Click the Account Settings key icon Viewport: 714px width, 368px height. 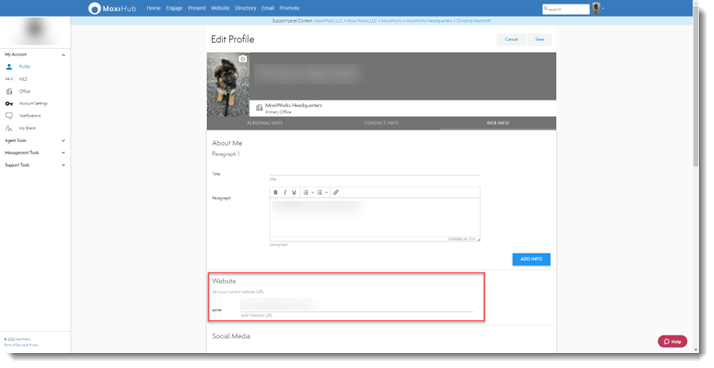[x=9, y=103]
